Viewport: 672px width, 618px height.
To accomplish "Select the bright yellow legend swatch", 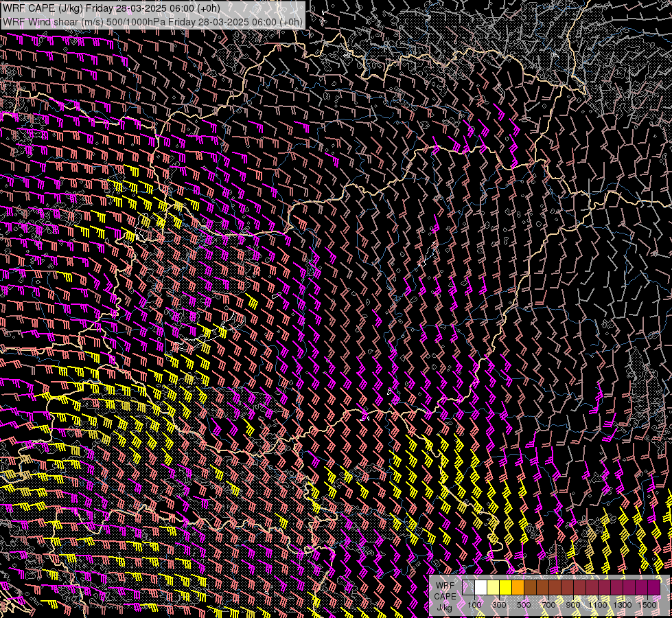I will click(506, 587).
